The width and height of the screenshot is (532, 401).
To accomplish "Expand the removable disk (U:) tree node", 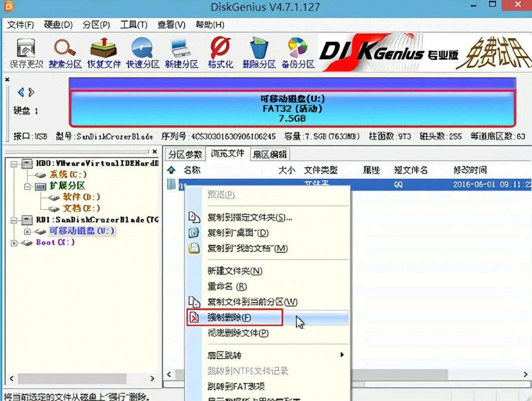I will tap(27, 231).
